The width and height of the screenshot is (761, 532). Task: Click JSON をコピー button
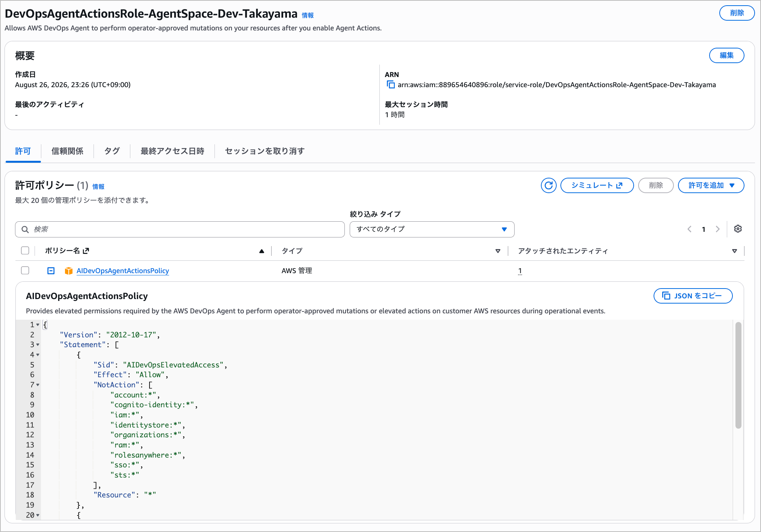pos(693,296)
